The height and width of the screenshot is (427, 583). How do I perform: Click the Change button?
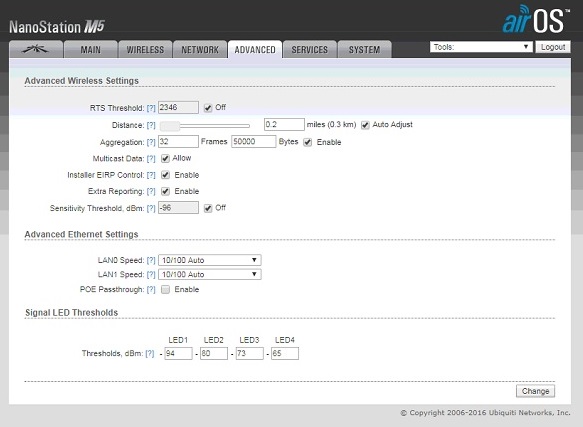point(535,391)
